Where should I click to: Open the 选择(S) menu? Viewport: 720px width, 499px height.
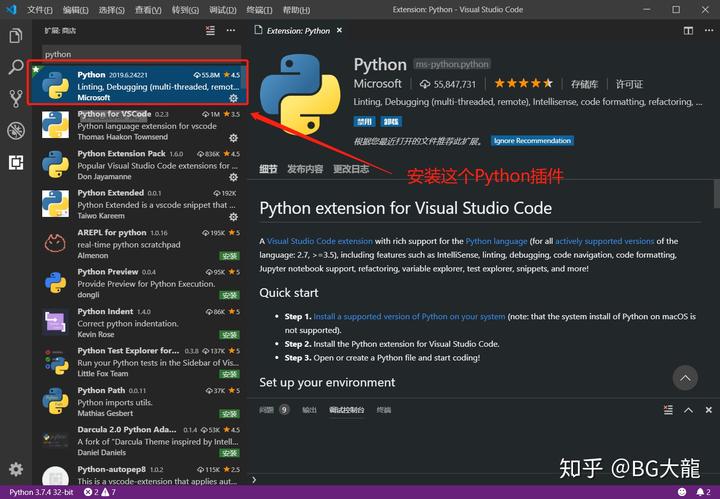[x=112, y=10]
